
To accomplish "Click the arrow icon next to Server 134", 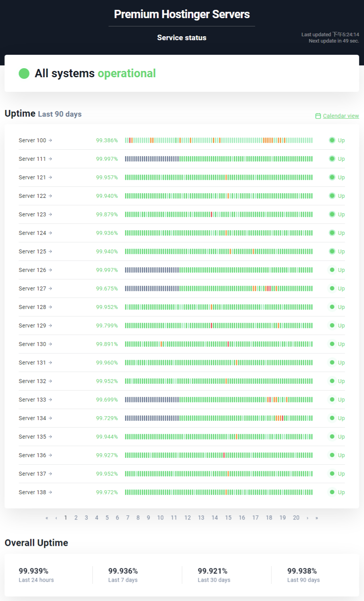I will coord(50,418).
